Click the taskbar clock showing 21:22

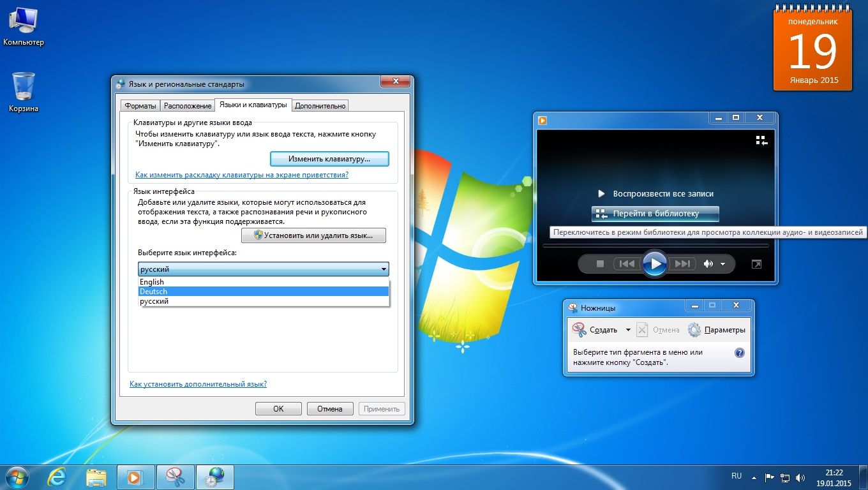[x=834, y=477]
